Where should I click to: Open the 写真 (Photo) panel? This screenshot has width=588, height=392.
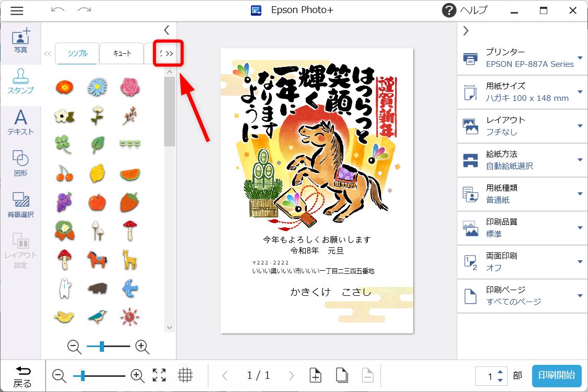pyautogui.click(x=20, y=41)
